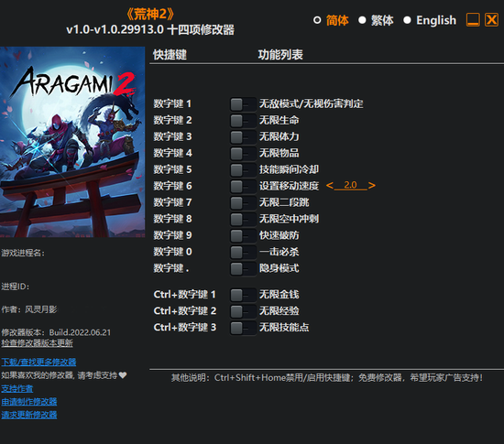Screen dimensions: 504x444
Task: Toggle 无敌模式/无视伤害判定 switch
Action: coord(243,104)
